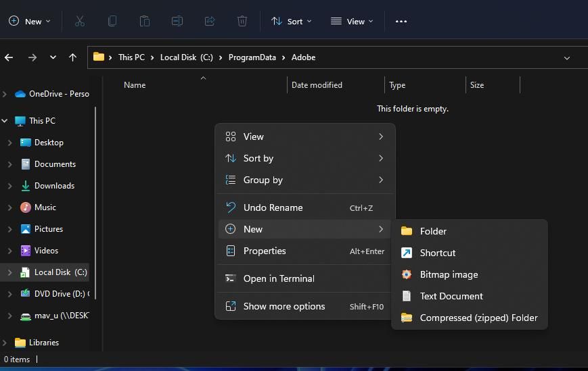The width and height of the screenshot is (588, 371).
Task: Open the Sort dropdown in toolbar
Action: click(x=292, y=22)
